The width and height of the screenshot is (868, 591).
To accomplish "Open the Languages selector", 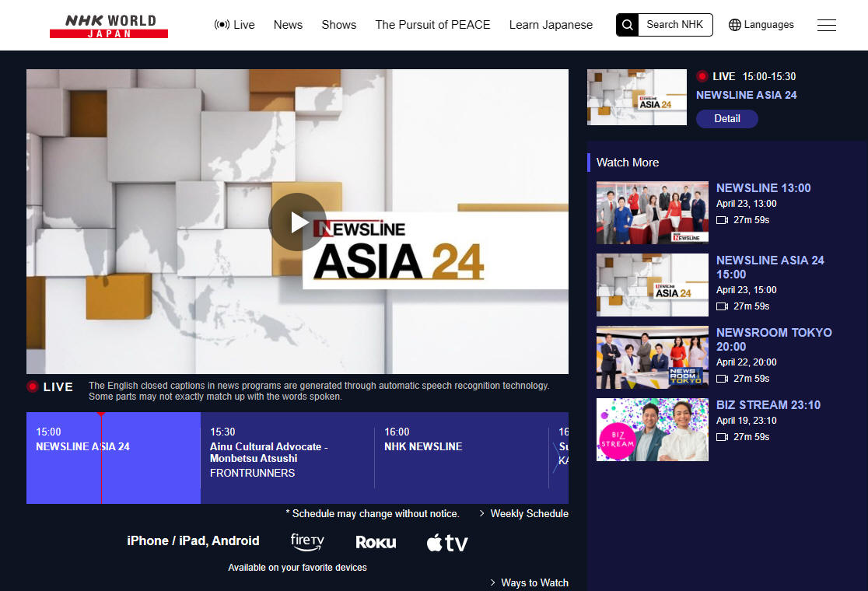I will [x=761, y=25].
